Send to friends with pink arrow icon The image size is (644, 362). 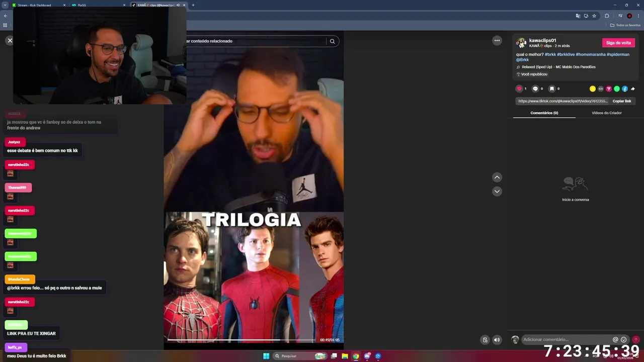point(609,88)
